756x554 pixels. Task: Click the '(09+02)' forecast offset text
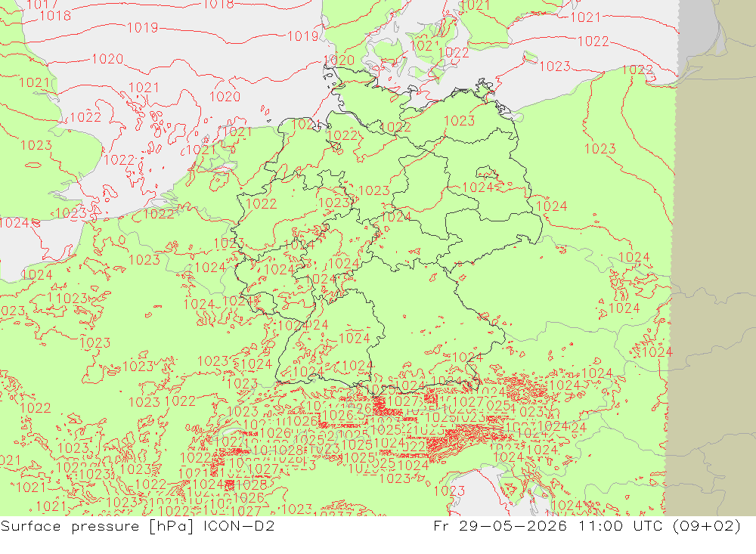point(706,526)
